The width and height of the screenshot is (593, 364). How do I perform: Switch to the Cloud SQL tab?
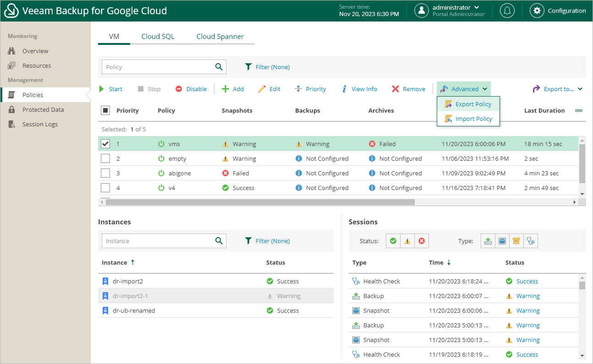[x=158, y=36]
